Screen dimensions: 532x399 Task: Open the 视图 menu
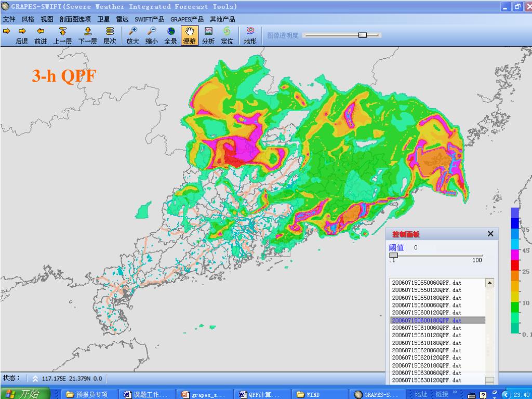(47, 19)
